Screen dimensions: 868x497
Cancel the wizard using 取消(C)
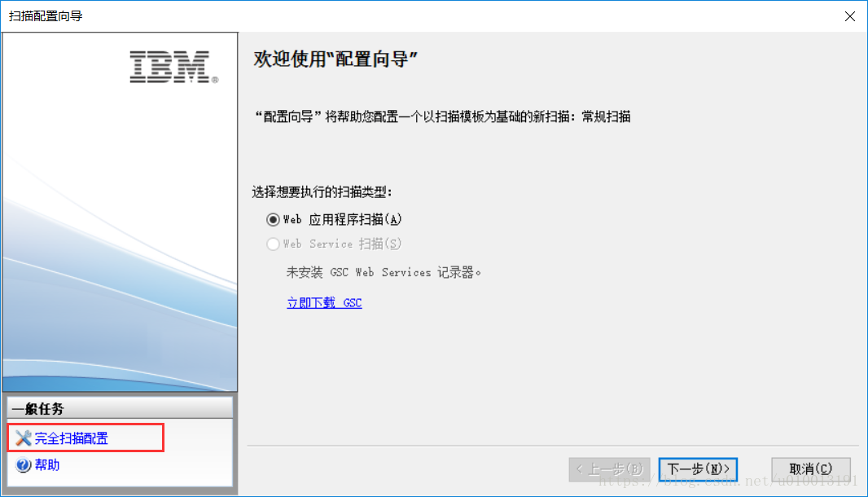pos(811,469)
